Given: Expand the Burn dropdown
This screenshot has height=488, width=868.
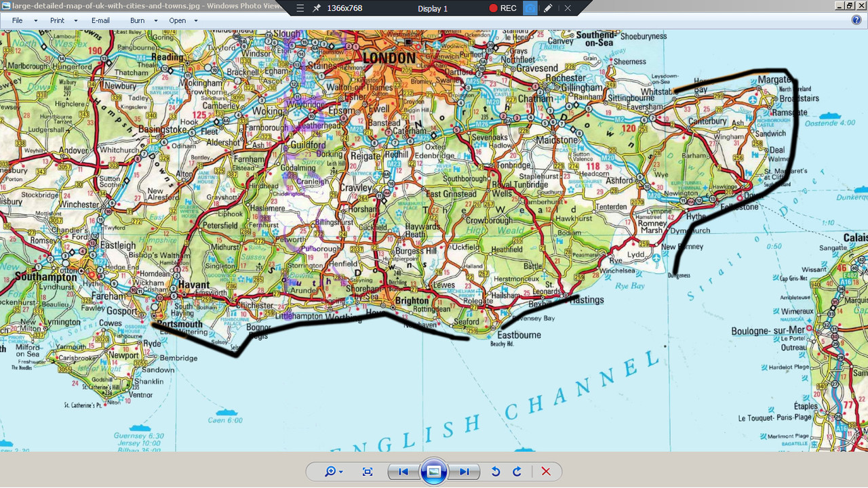Looking at the screenshot, I should pos(155,20).
